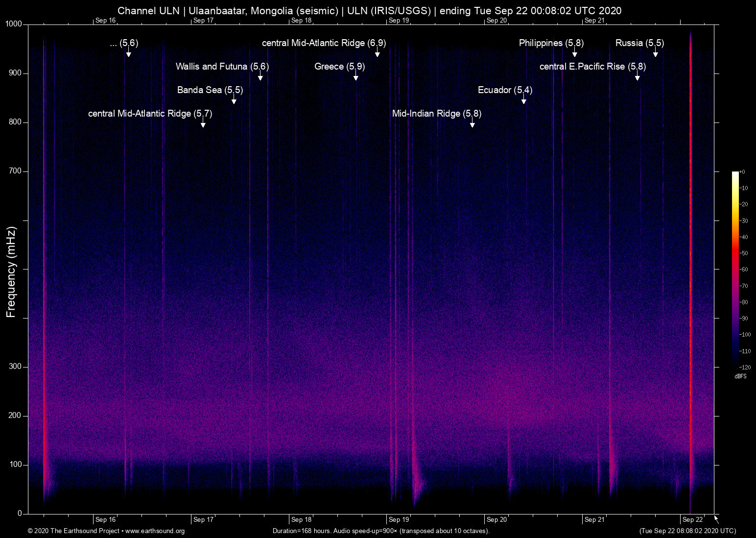
Task: Click the "-120" color scale value
Action: 745,367
